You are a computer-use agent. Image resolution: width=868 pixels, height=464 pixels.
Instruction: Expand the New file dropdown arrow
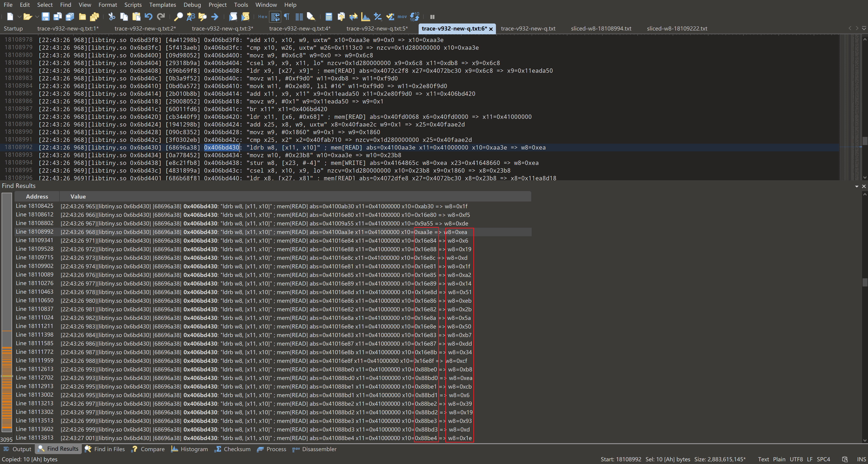[19, 16]
